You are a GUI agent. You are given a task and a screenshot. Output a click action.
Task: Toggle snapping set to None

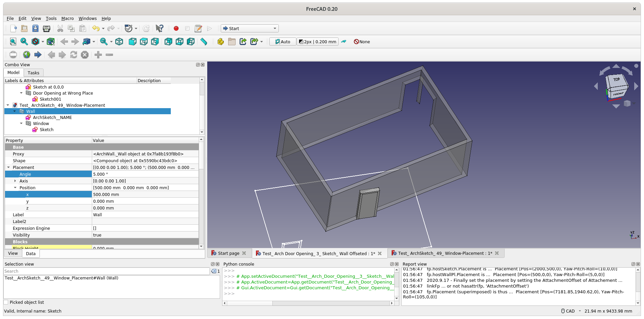tap(361, 42)
